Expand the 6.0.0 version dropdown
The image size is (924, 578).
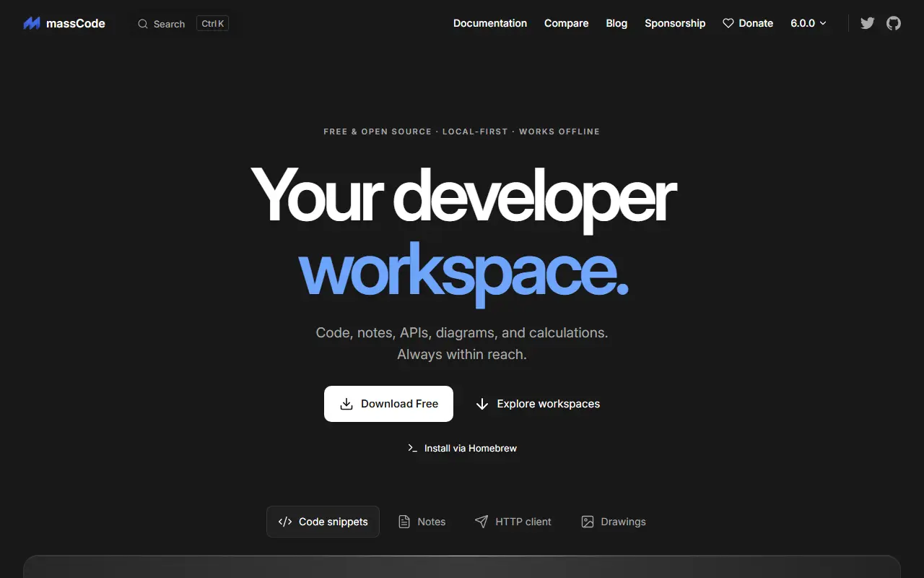[x=808, y=23]
